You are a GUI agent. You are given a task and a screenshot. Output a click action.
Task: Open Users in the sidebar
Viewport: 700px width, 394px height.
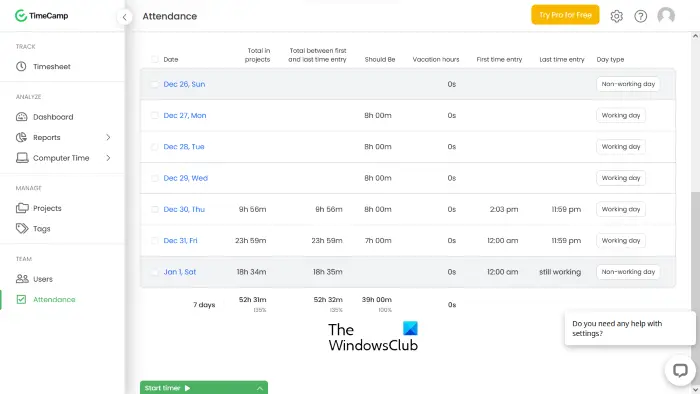43,279
